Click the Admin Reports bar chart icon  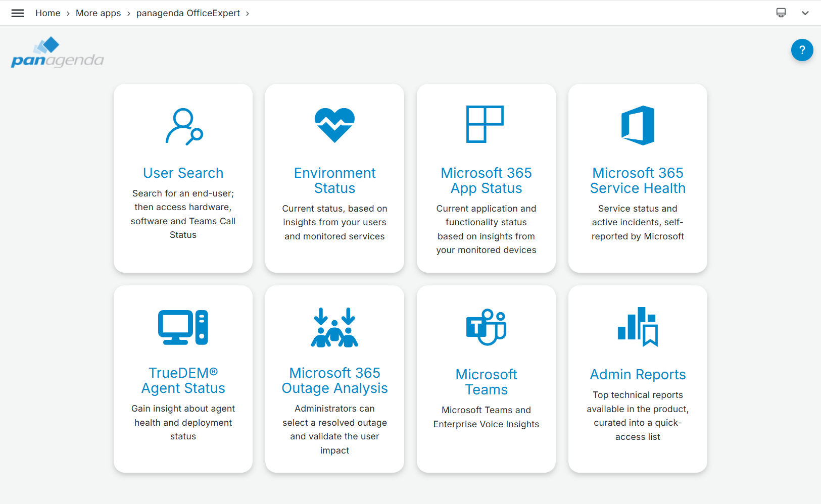[638, 327]
